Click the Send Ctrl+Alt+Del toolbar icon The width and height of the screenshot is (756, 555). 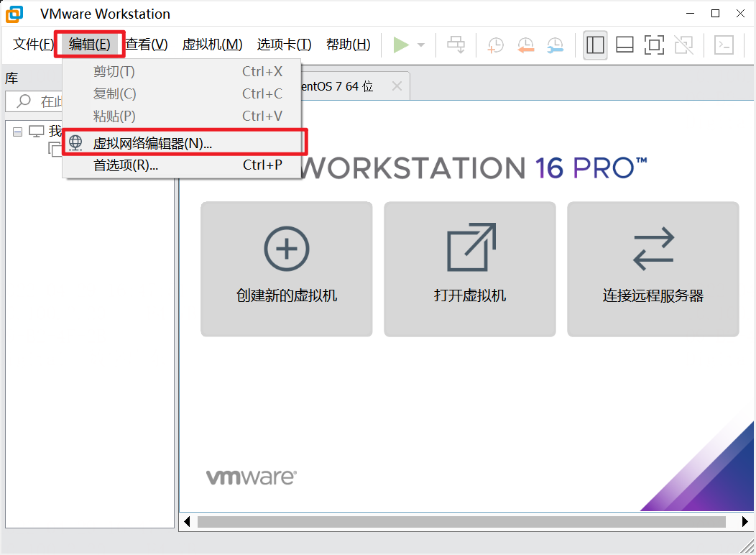(456, 45)
